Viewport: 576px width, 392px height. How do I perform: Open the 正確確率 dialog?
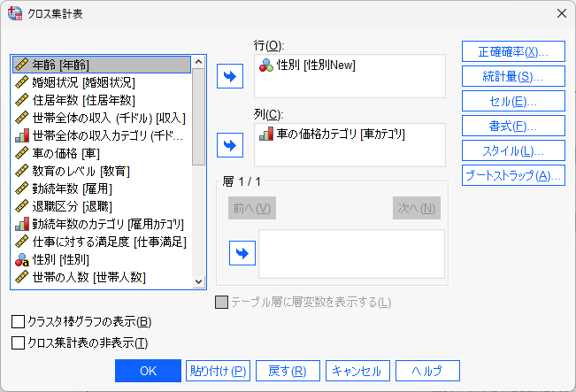[513, 51]
